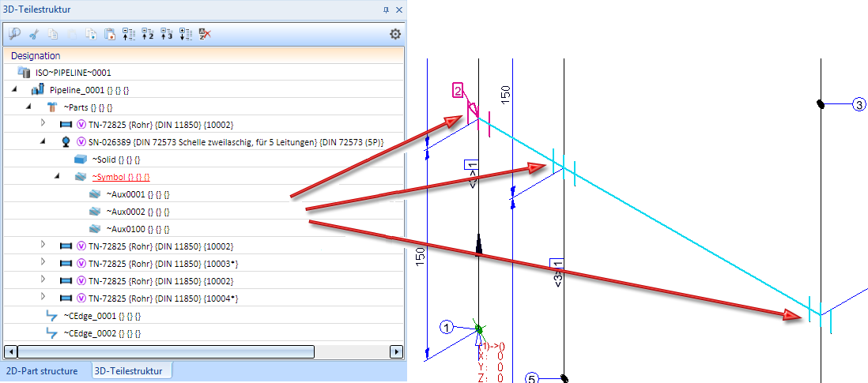Click the magenta position flag 2
The width and height of the screenshot is (868, 383).
tap(459, 91)
